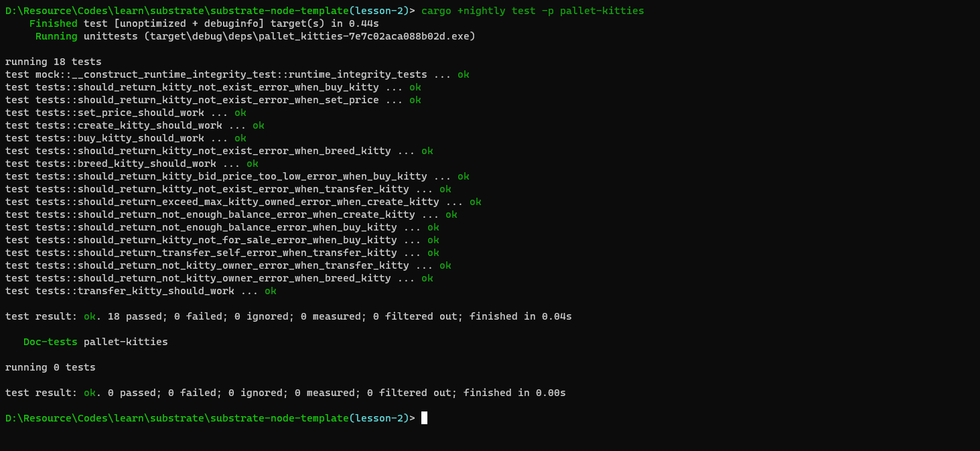
Task: Click the 'Doc-tests pallet-kitties' line
Action: pos(96,342)
